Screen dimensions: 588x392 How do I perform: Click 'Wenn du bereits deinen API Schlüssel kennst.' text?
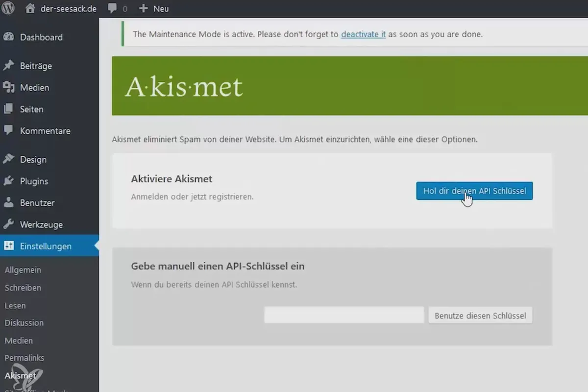pos(214,284)
